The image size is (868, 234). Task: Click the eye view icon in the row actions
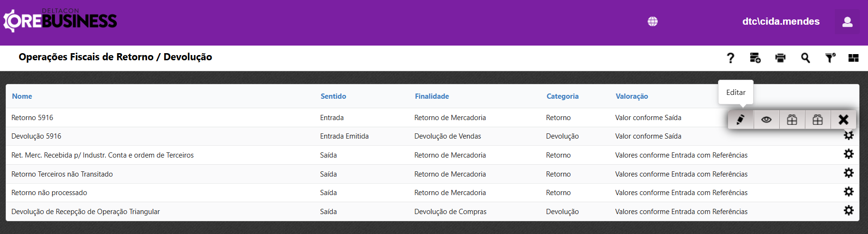pyautogui.click(x=766, y=120)
